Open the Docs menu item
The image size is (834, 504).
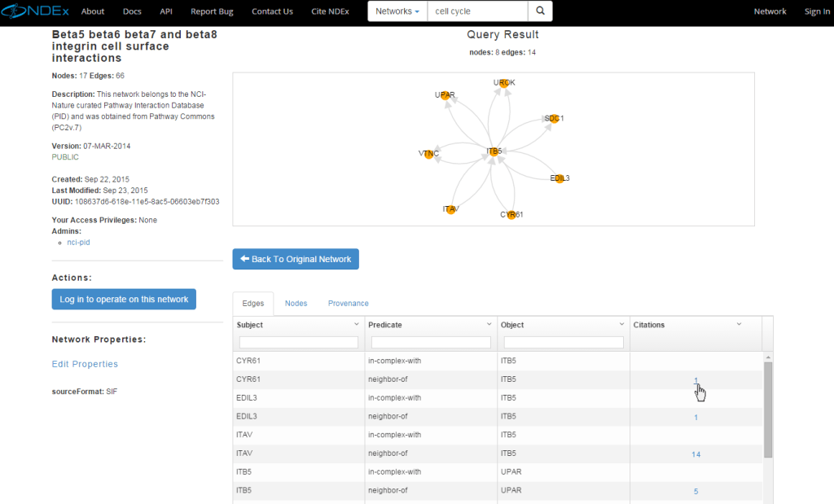point(132,11)
